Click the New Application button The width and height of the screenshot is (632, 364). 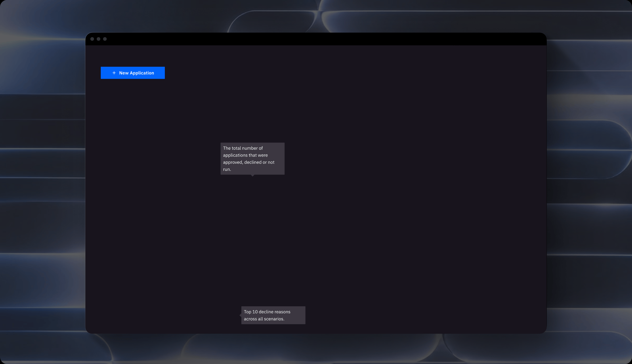pos(133,73)
